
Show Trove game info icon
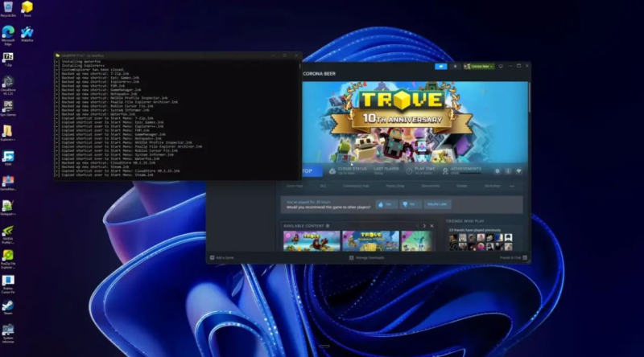508,171
